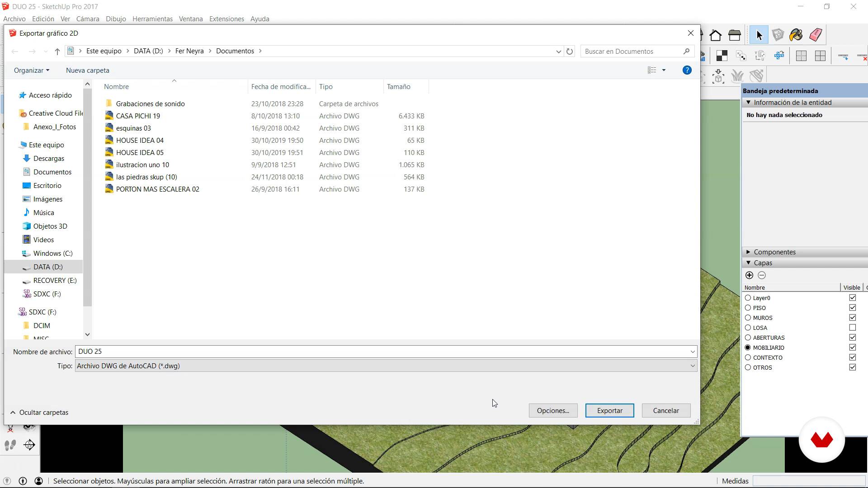Open Escritorio in the navigation pane
868x488 pixels.
[47, 186]
